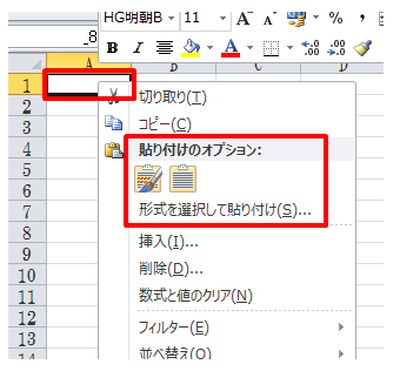Select row header 6

coord(27,190)
